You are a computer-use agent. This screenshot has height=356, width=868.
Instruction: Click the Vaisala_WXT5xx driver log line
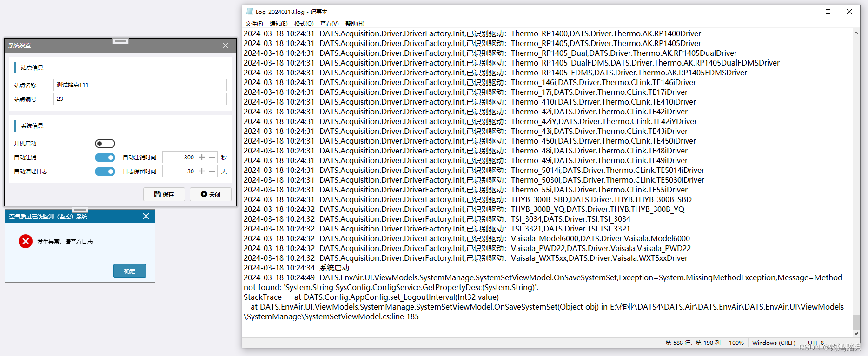click(x=465, y=258)
